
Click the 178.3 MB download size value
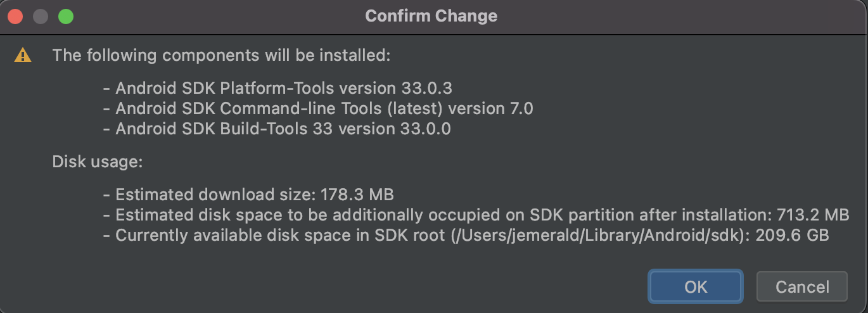[x=357, y=194]
